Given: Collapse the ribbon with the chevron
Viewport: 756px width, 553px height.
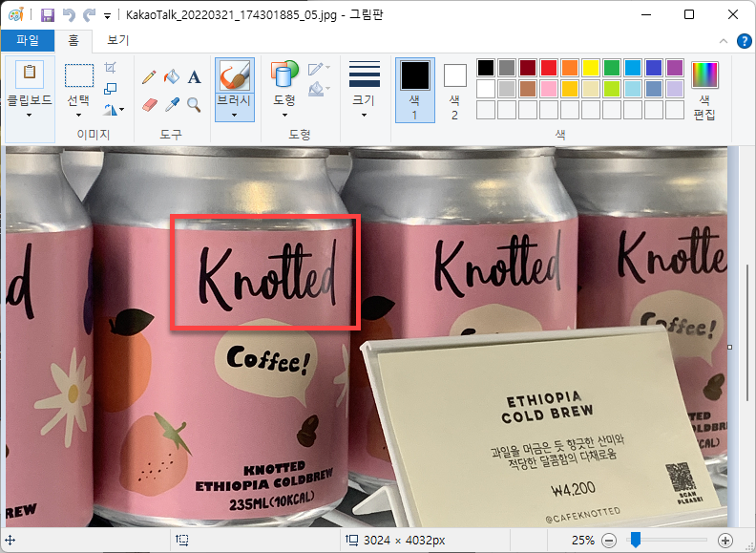Looking at the screenshot, I should (724, 41).
